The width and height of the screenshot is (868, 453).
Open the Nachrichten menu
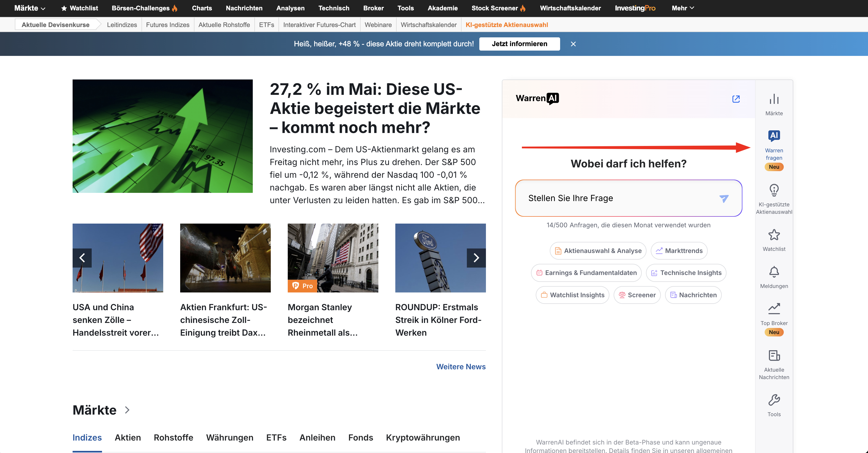click(244, 8)
